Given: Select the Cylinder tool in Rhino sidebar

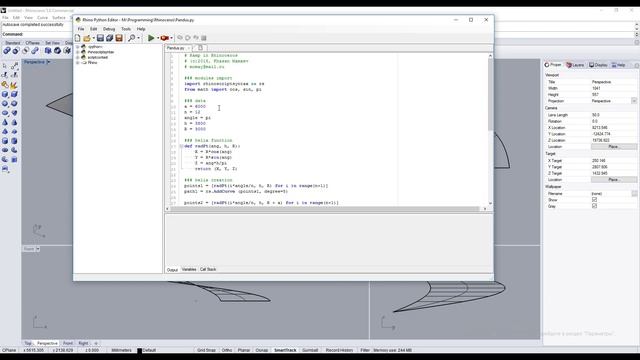Looking at the screenshot, I should (x=5, y=141).
